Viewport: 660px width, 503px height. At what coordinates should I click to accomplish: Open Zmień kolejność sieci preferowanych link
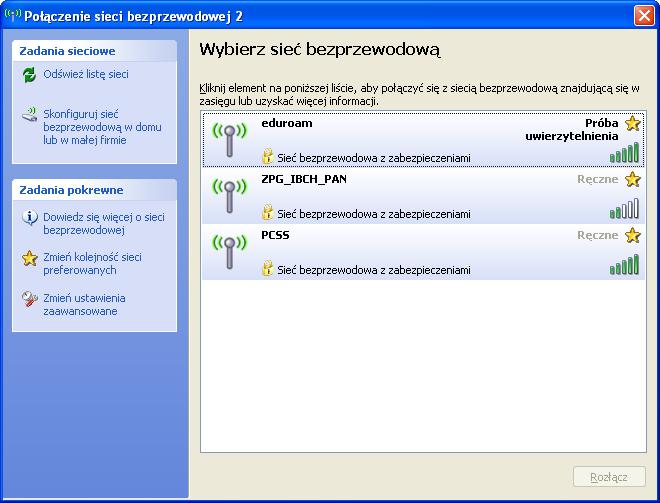coord(93,264)
